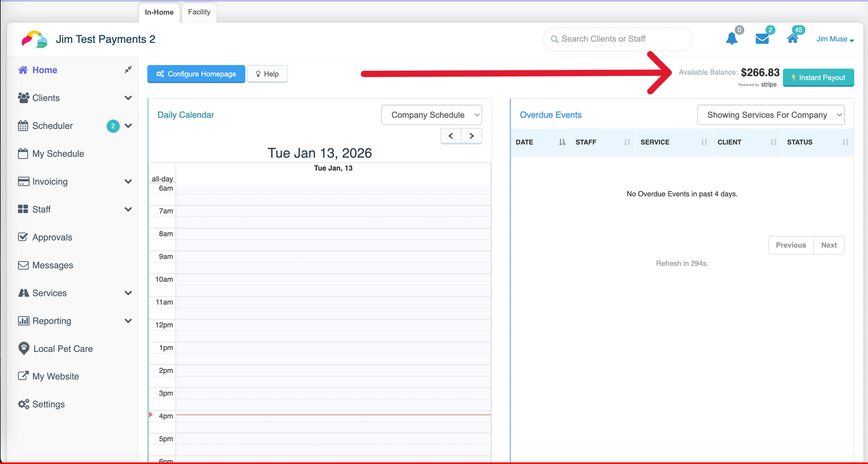Image resolution: width=868 pixels, height=464 pixels.
Task: Open Home in the sidebar
Action: point(38,70)
